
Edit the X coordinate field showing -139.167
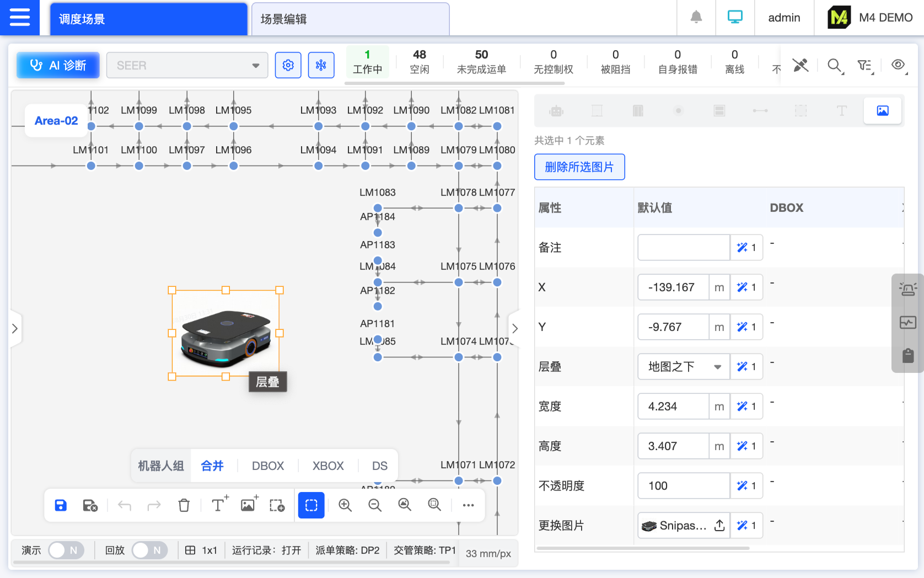[673, 287]
